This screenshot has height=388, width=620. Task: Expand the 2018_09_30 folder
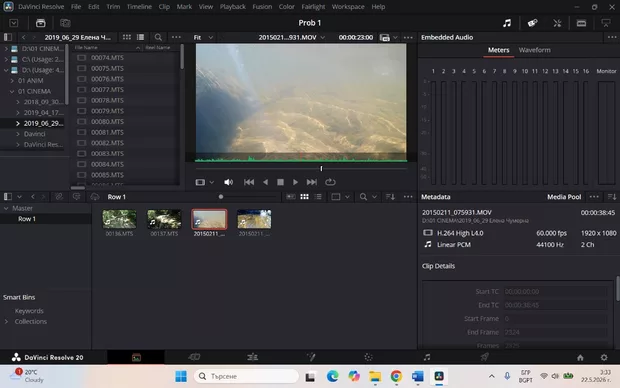click(x=18, y=102)
